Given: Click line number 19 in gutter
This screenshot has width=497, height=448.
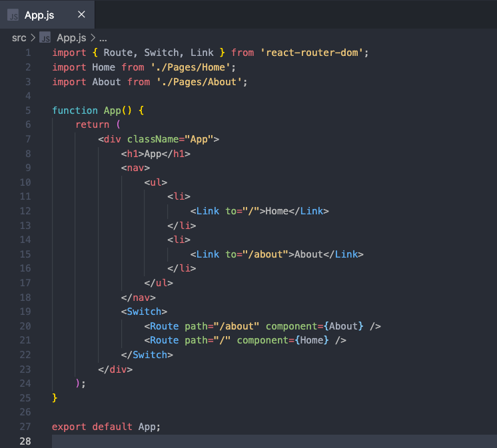Looking at the screenshot, I should [25, 312].
